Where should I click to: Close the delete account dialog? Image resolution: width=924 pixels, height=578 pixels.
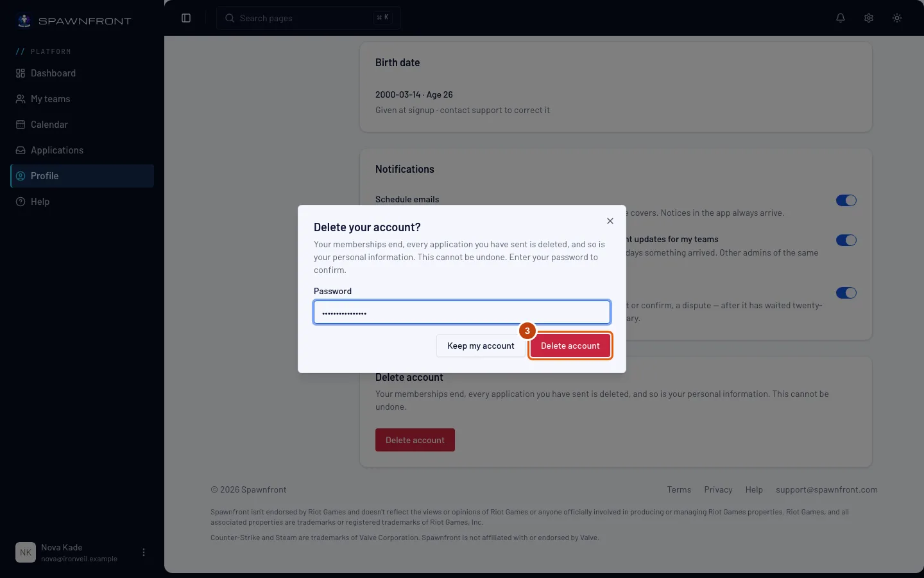610,221
